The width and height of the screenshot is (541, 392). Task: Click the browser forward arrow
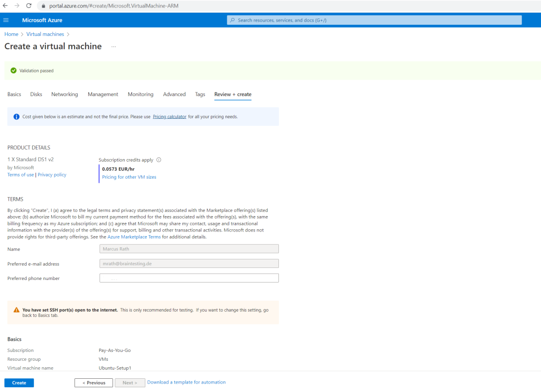click(17, 5)
